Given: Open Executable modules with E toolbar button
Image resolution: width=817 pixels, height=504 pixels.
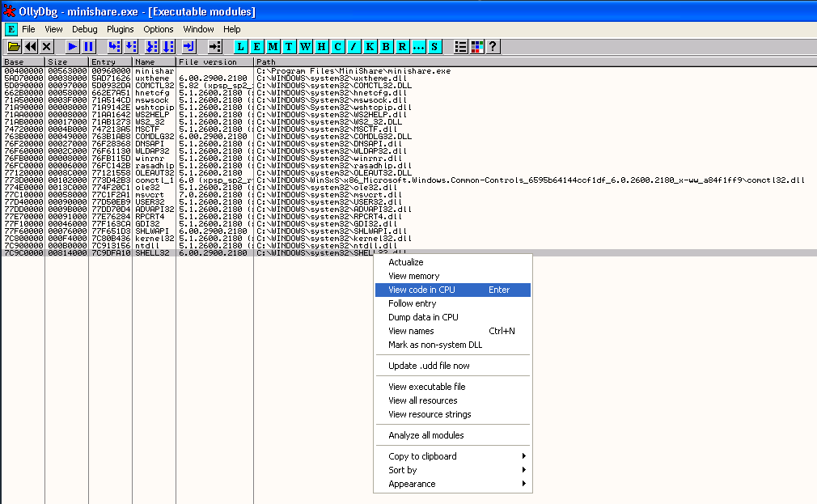Looking at the screenshot, I should tap(257, 47).
